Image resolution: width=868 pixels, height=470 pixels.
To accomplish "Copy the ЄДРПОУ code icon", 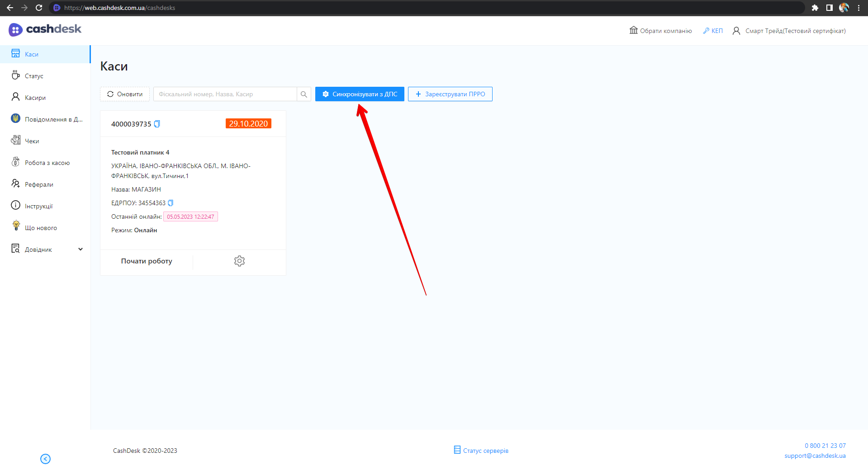I will click(171, 203).
